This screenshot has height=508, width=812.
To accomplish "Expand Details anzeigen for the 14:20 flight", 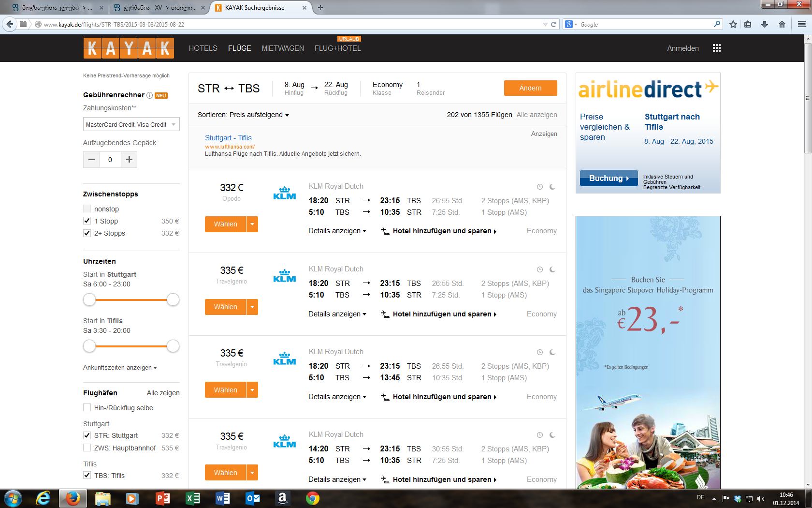I will [337, 479].
